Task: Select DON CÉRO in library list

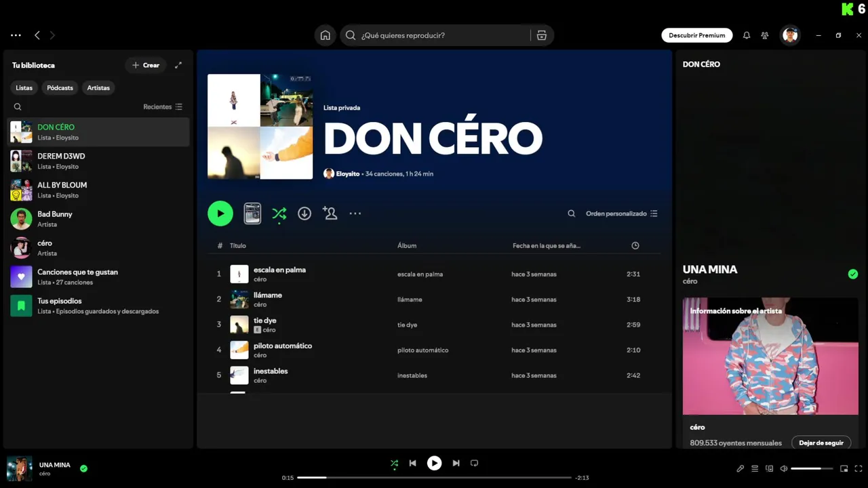Action: [x=98, y=132]
